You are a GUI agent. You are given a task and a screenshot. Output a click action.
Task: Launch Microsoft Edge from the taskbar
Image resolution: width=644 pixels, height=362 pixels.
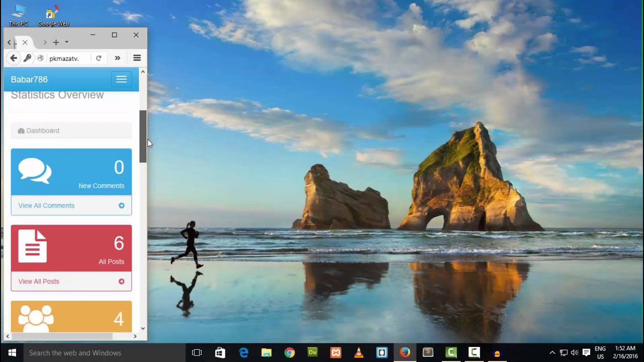click(244, 353)
